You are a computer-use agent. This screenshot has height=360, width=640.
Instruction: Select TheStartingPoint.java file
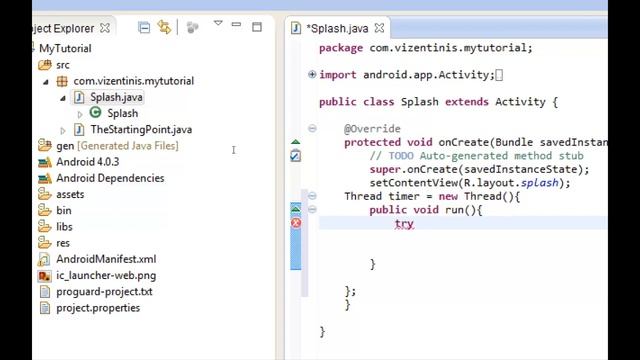(141, 129)
